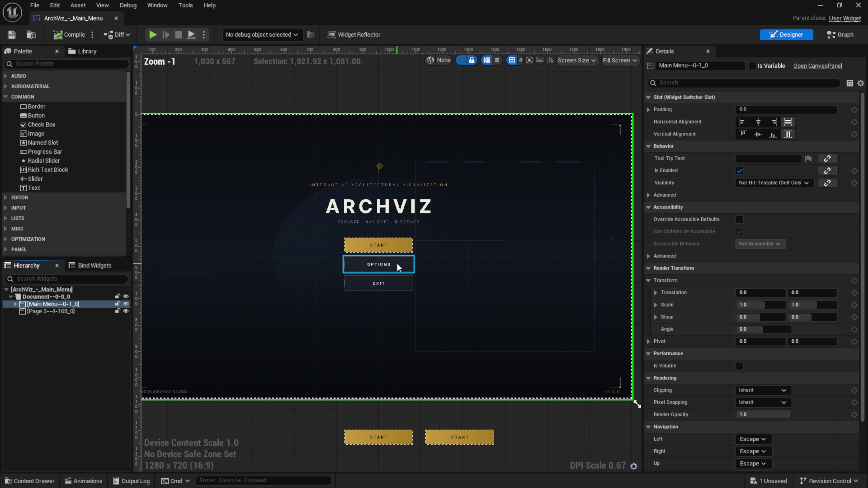Switch to the Bind Widgets tab
This screenshot has width=868, height=488.
point(90,265)
